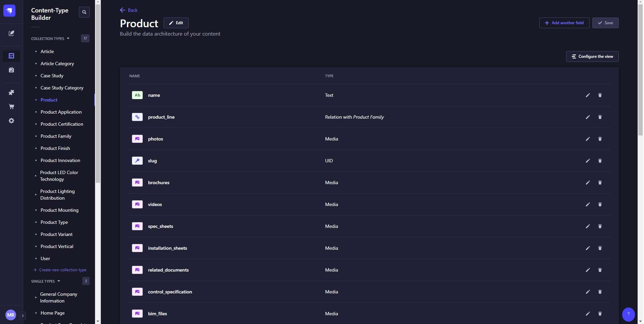Expand the user profile panel chevron
The width and height of the screenshot is (644, 324).
click(22, 316)
